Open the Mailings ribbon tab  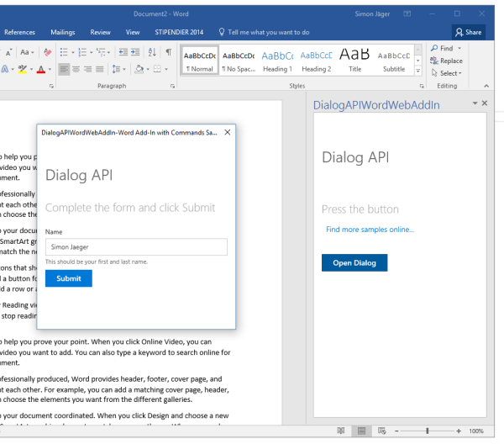[62, 32]
